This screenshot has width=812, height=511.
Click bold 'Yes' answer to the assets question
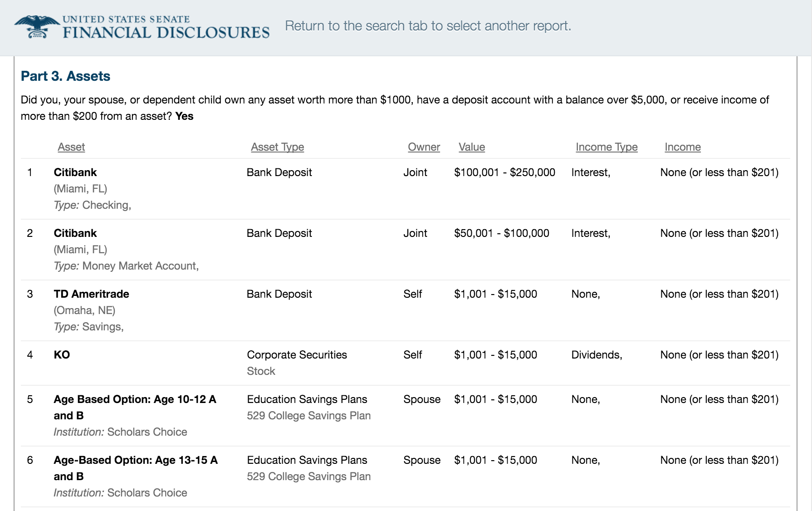pos(184,116)
